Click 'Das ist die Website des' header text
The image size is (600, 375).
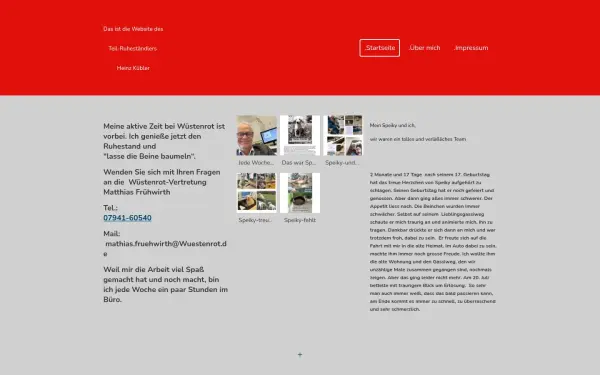(x=133, y=29)
